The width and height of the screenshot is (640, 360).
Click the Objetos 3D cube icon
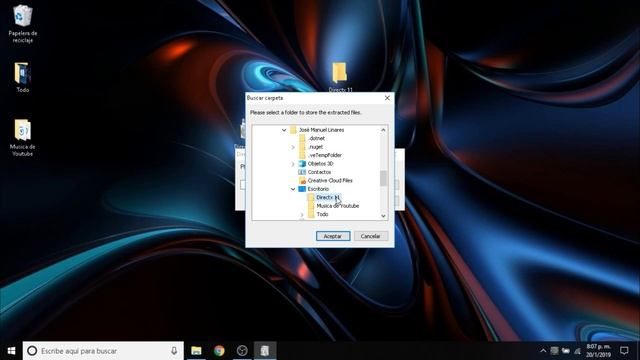pos(302,164)
